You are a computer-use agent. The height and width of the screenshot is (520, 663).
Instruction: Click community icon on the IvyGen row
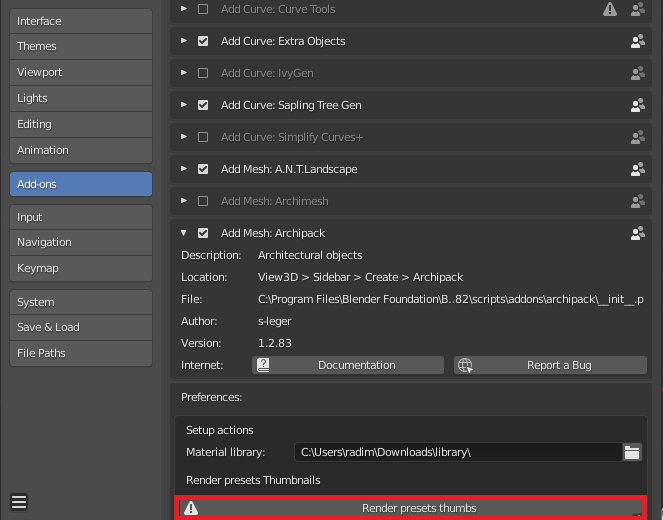[637, 74]
